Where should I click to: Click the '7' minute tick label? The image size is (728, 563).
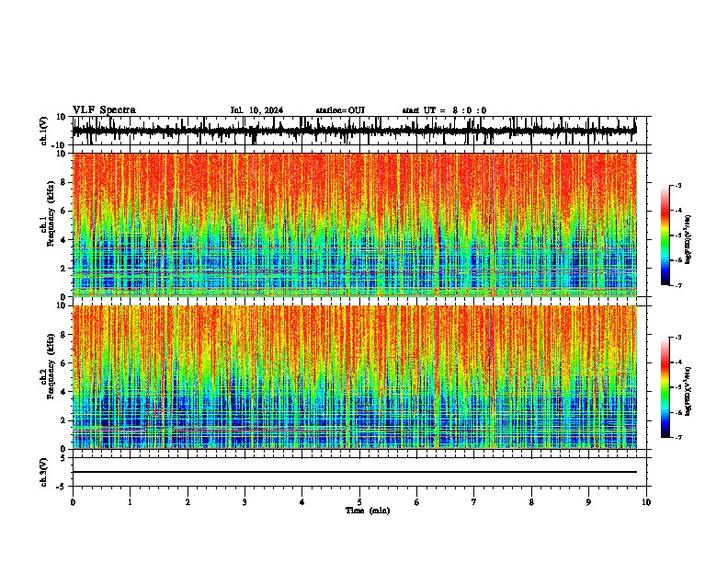coord(474,502)
